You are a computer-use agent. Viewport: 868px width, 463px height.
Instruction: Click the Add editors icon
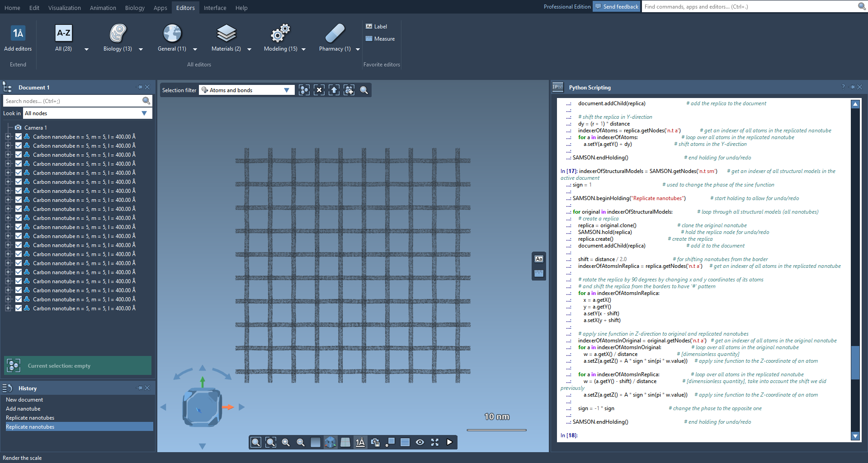point(18,34)
